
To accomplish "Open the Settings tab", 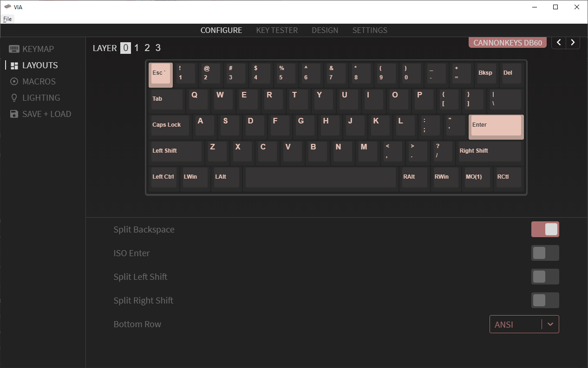I will pyautogui.click(x=370, y=30).
